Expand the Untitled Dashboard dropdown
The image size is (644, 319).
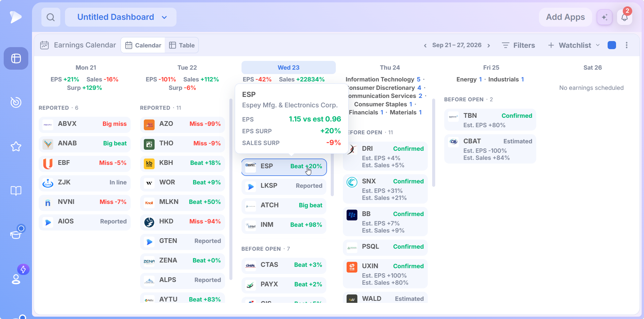click(121, 17)
